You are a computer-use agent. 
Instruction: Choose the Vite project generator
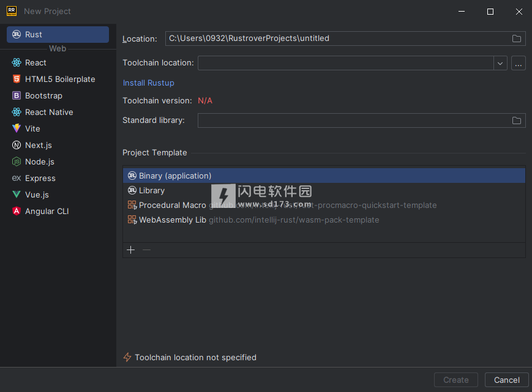point(58,129)
